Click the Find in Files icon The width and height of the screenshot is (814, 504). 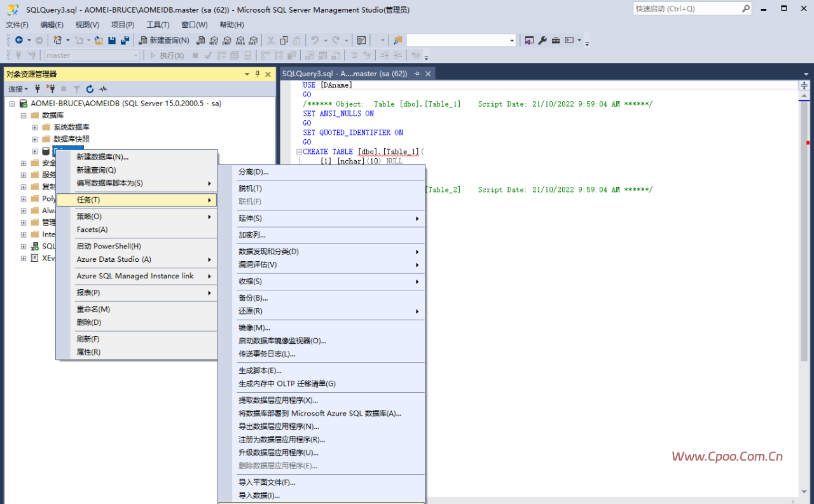(397, 40)
